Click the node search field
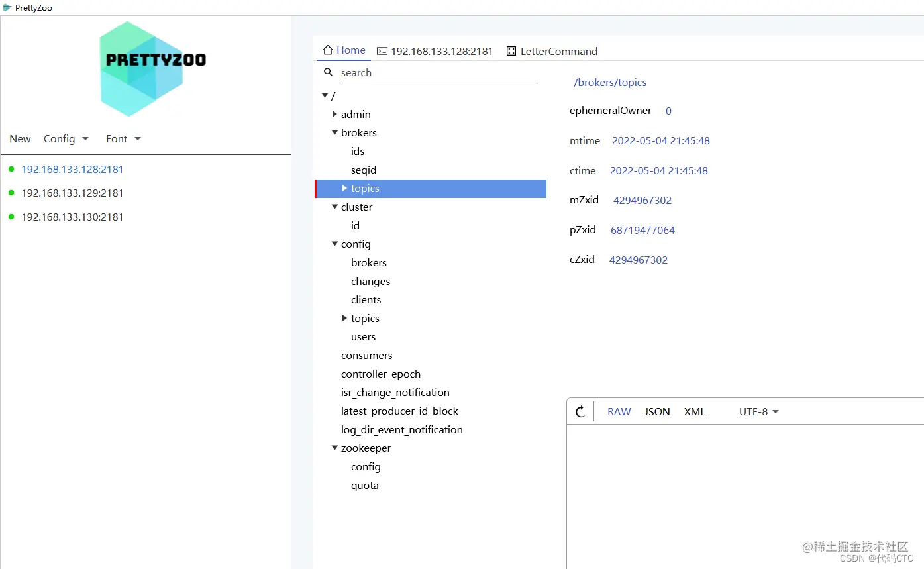 pos(438,73)
